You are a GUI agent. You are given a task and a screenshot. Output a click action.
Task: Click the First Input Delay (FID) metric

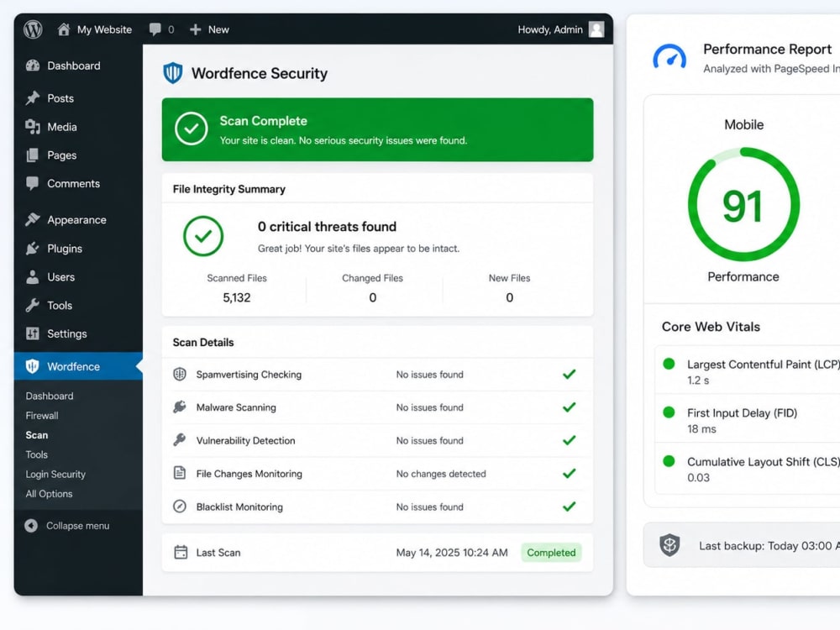tap(742, 413)
